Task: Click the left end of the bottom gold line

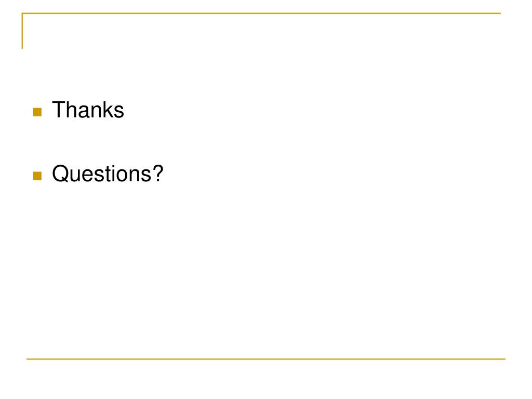Action: pyautogui.click(x=28, y=358)
